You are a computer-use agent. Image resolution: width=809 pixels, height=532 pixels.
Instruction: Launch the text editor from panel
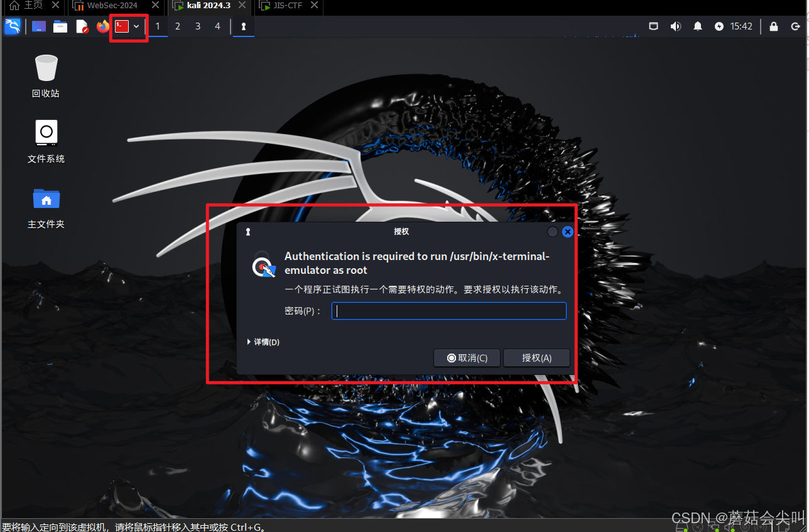pos(82,26)
